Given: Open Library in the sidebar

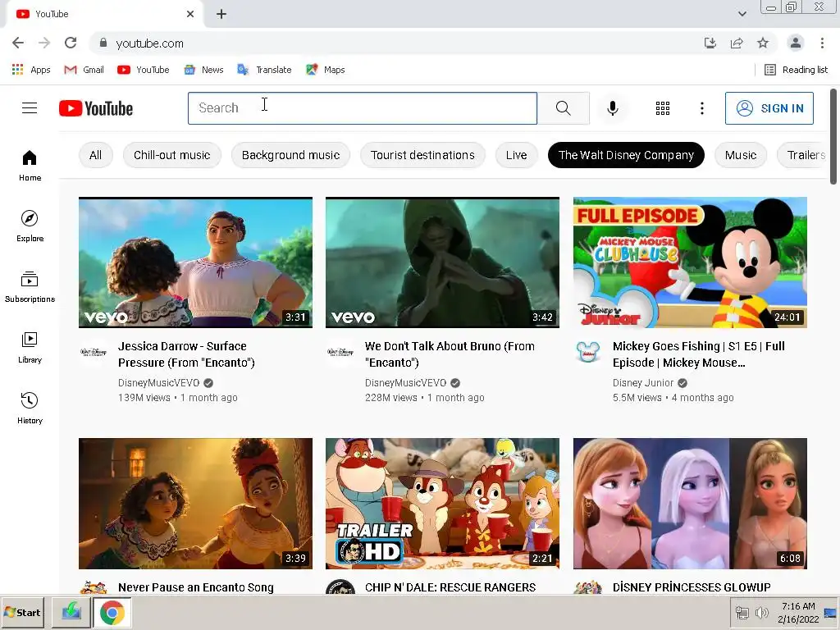Looking at the screenshot, I should [30, 348].
